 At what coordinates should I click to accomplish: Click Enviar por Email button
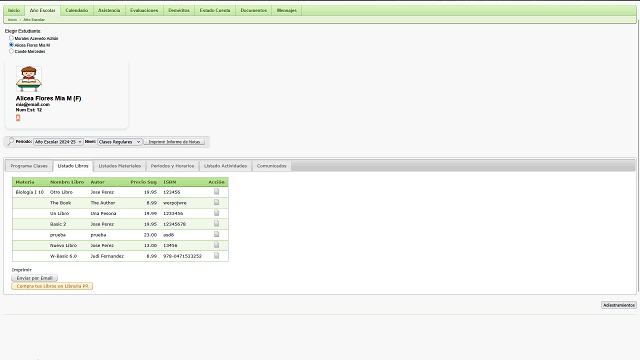34,278
